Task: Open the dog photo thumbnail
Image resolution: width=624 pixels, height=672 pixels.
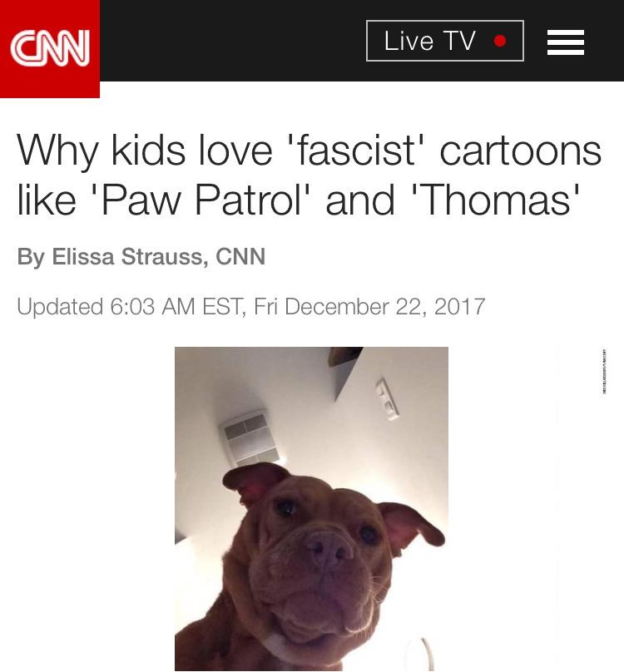Action: (x=311, y=509)
